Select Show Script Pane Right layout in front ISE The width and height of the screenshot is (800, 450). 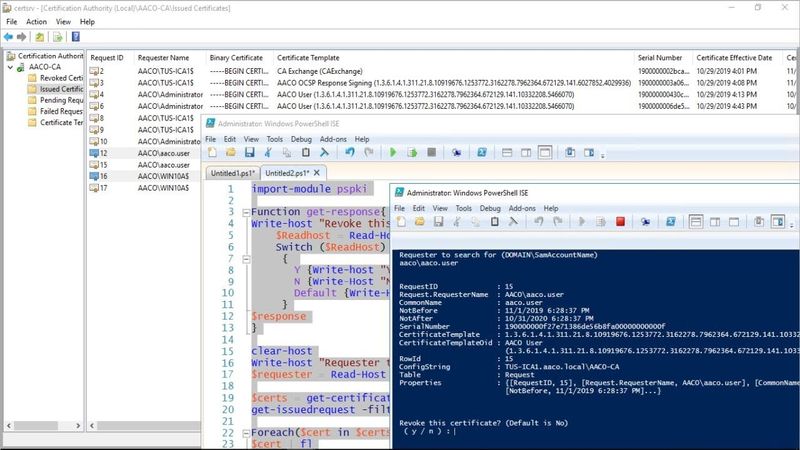point(715,221)
